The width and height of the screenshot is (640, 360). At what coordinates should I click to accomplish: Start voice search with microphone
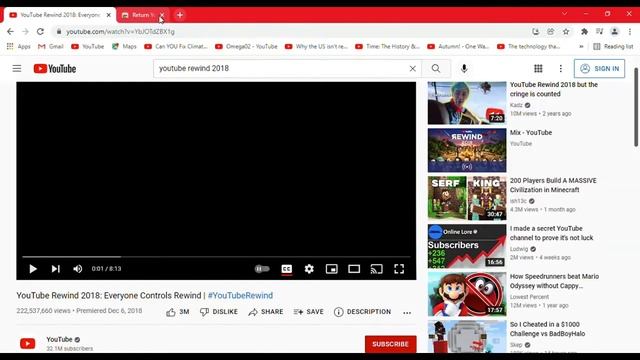tap(464, 69)
